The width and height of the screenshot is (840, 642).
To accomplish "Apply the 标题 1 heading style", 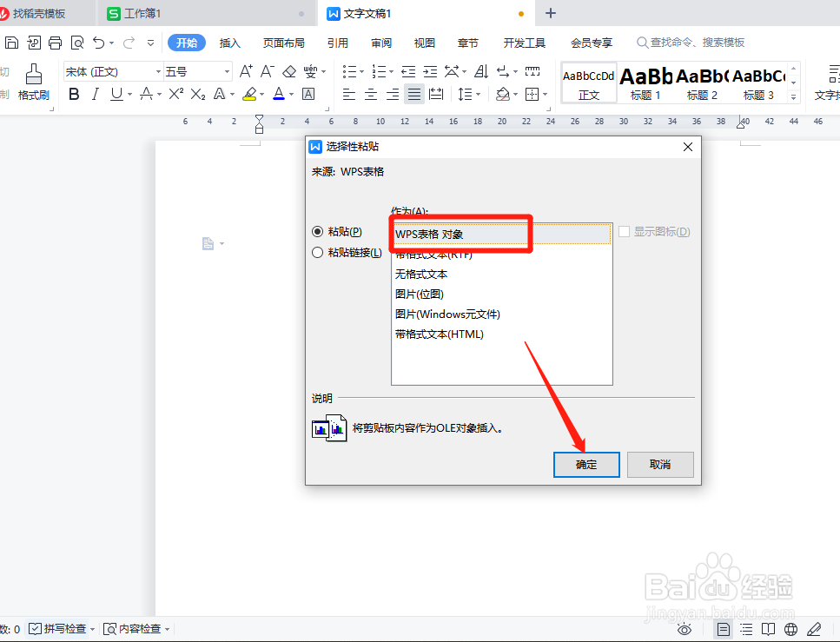I will pyautogui.click(x=645, y=83).
